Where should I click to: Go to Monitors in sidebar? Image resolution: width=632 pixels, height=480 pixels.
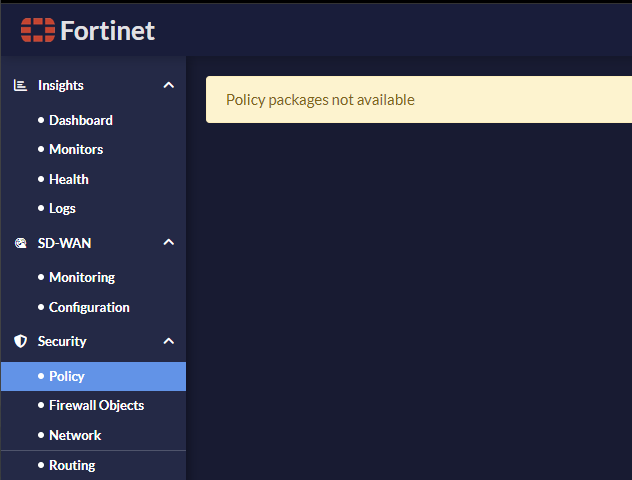[x=76, y=149]
